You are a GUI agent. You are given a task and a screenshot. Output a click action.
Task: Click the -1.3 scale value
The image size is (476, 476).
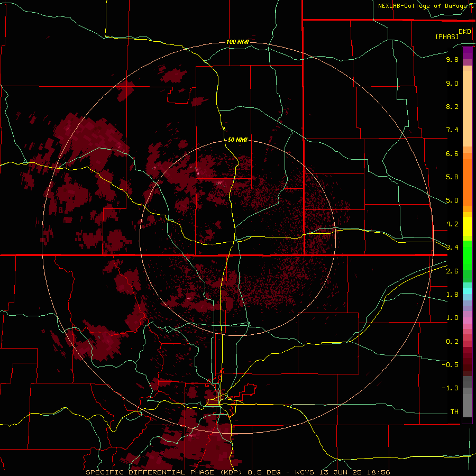(450, 388)
